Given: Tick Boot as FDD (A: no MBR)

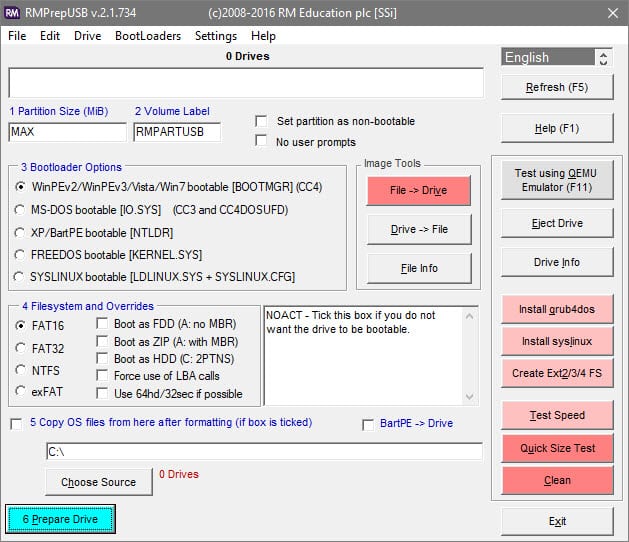Looking at the screenshot, I should (102, 323).
